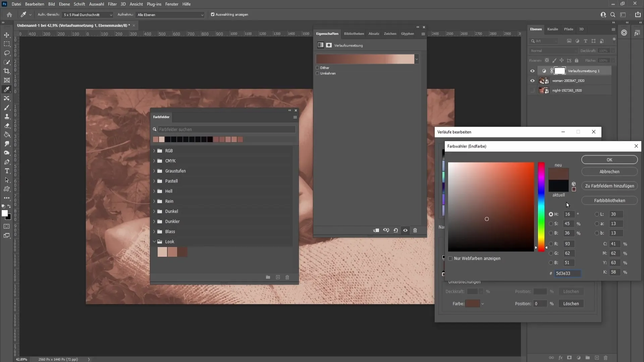Select the Eraser tool
Screen dimensions: 644x362
tap(7, 126)
